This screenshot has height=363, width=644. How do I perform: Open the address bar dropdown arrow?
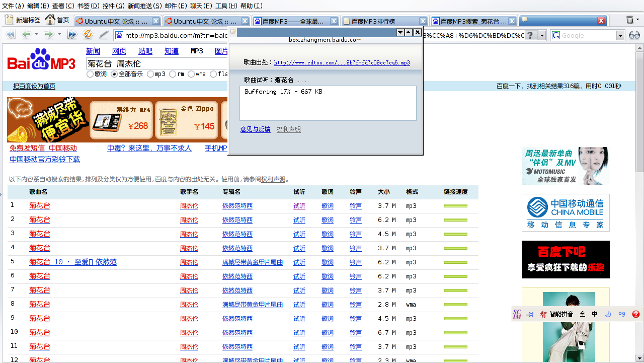click(542, 35)
